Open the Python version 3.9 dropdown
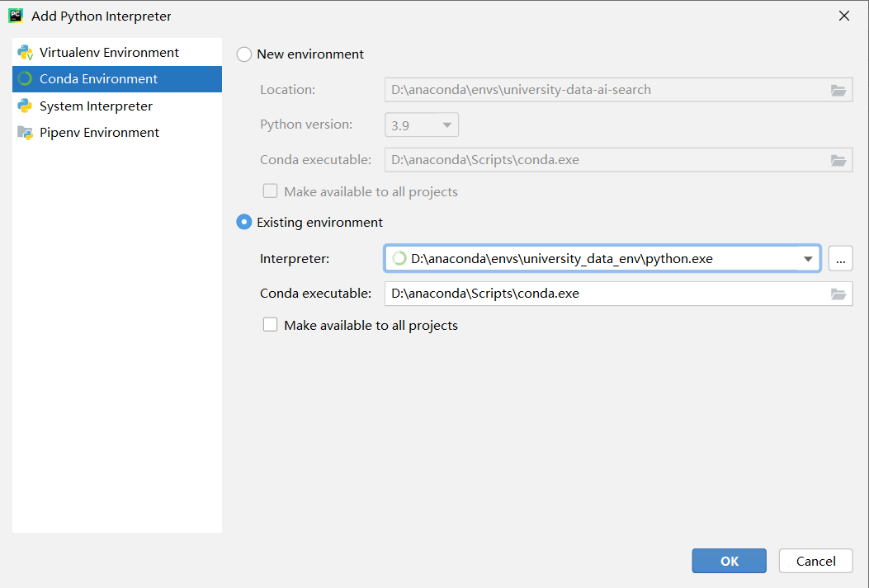Image resolution: width=869 pixels, height=588 pixels. [x=422, y=125]
